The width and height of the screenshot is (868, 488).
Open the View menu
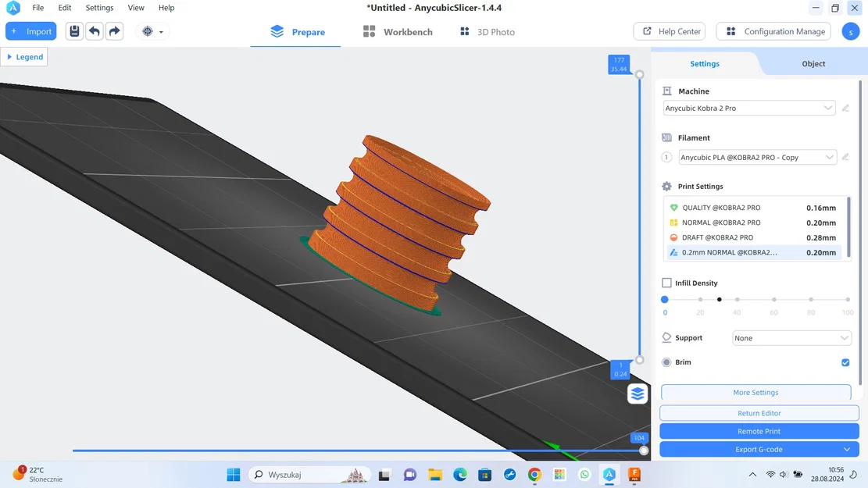136,8
